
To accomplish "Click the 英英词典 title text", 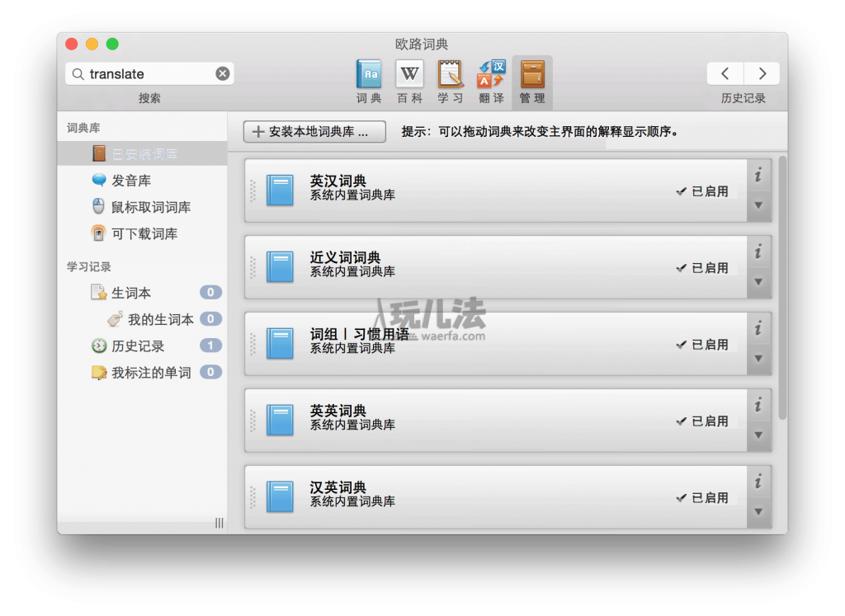I will (x=338, y=411).
